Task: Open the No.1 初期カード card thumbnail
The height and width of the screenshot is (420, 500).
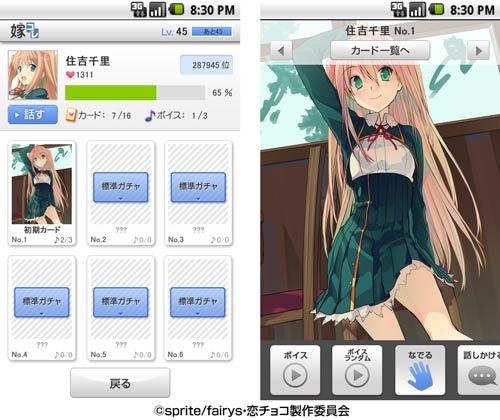Action: [x=42, y=184]
